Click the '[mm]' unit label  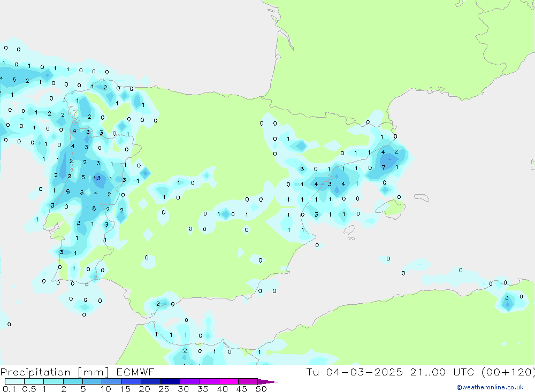coord(94,372)
